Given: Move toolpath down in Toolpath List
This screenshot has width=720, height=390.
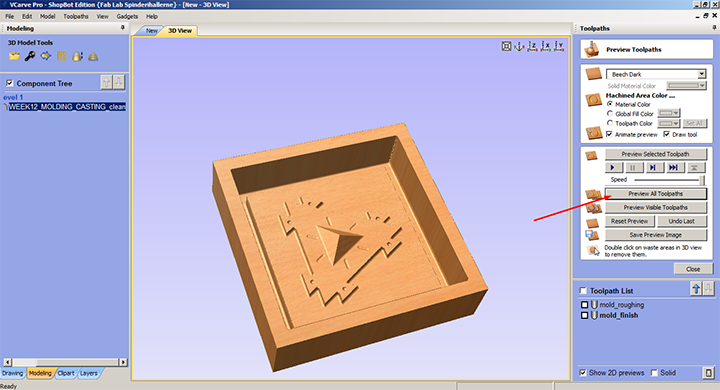Looking at the screenshot, I should 709,288.
